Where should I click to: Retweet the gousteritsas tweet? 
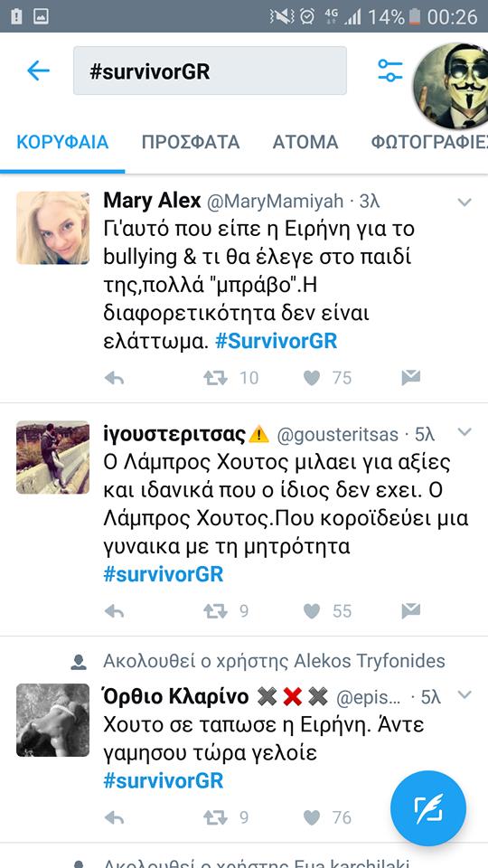click(x=215, y=611)
